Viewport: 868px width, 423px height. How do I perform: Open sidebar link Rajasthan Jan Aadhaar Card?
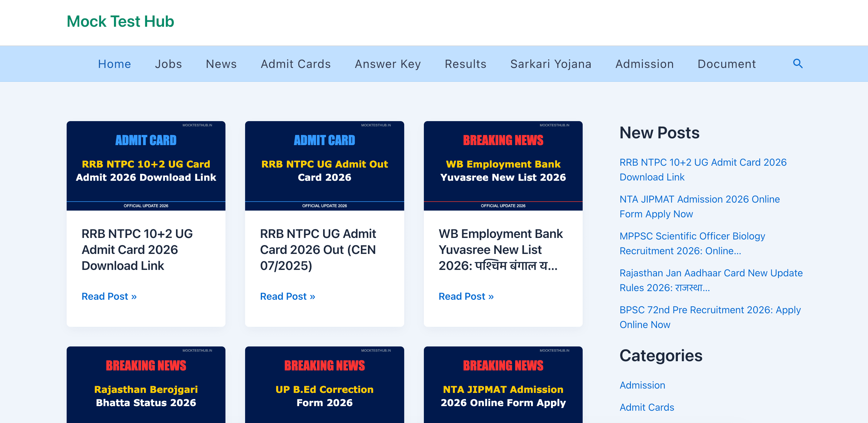(711, 280)
